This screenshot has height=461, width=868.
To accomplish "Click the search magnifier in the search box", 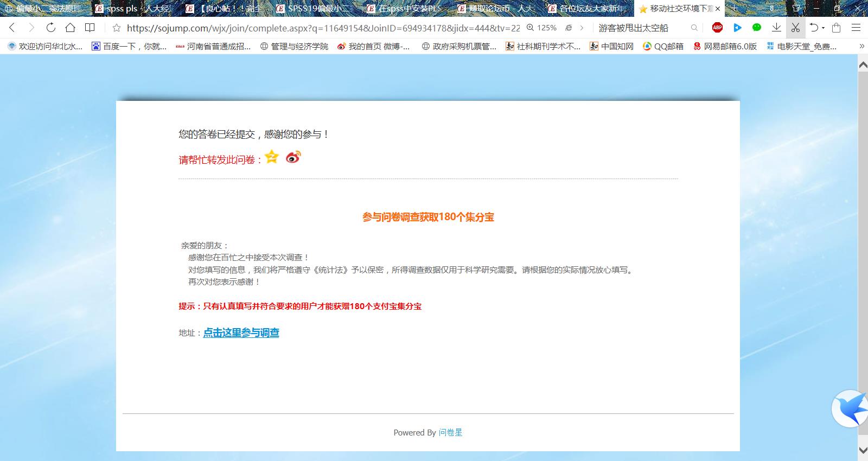I will (x=694, y=28).
